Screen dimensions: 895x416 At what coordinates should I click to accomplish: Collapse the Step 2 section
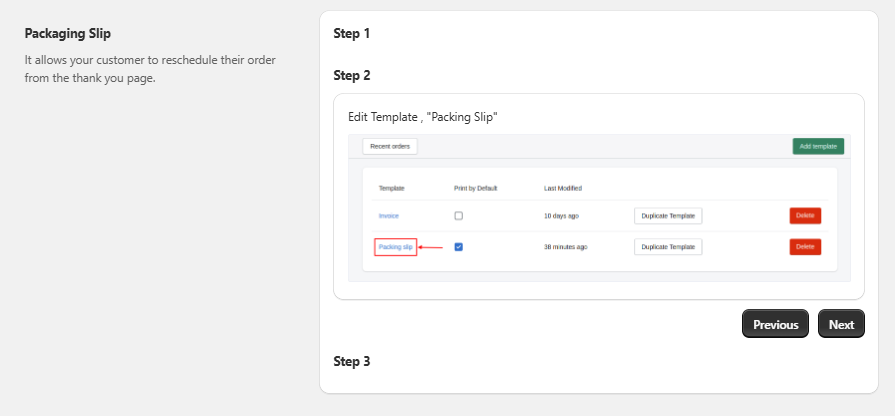click(x=352, y=75)
